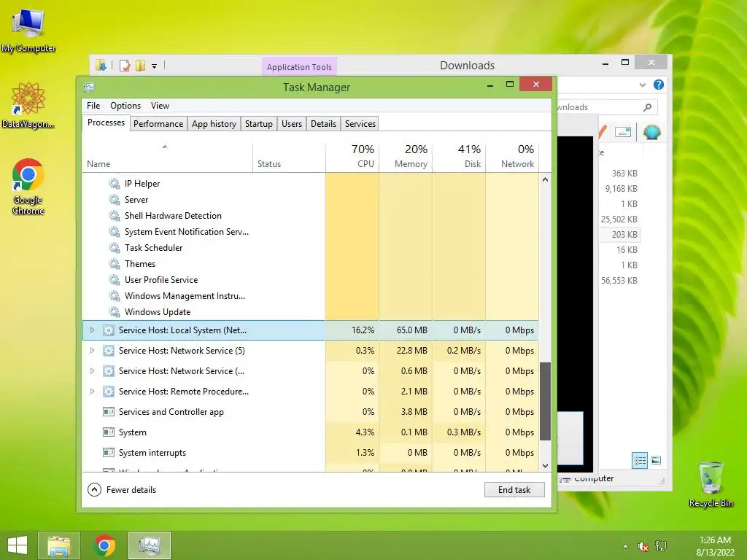Expand Service Host: Local System group
The width and height of the screenshot is (747, 560).
pyautogui.click(x=92, y=330)
